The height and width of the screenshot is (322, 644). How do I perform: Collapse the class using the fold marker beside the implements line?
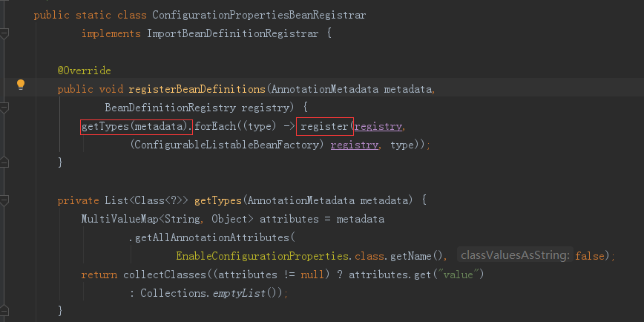point(5,33)
